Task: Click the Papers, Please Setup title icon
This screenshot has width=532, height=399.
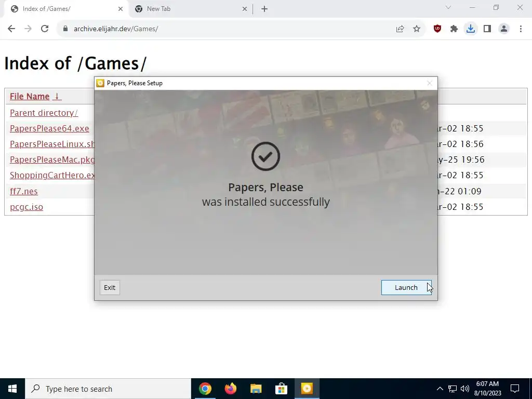Action: 100,83
